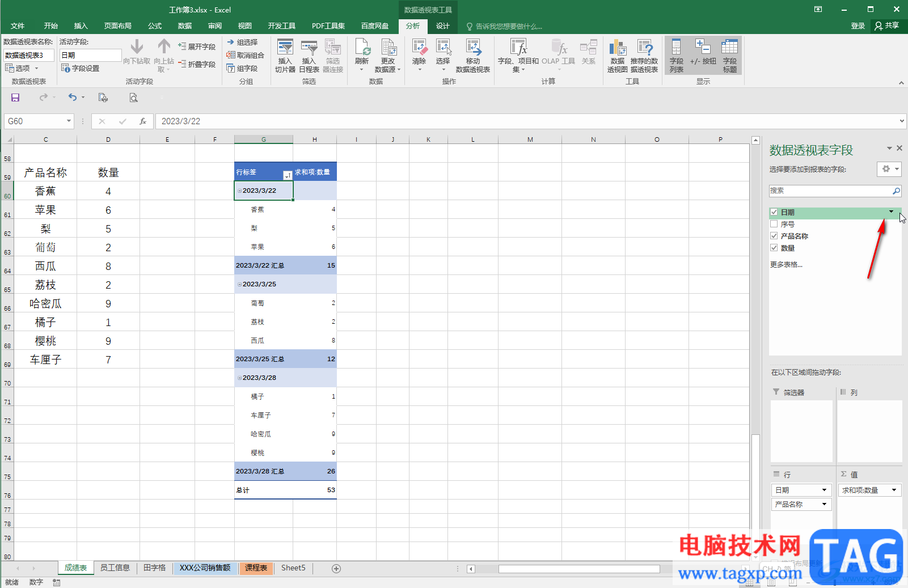Click Recommended PivotTables icon
This screenshot has width=908, height=588.
tap(644, 56)
